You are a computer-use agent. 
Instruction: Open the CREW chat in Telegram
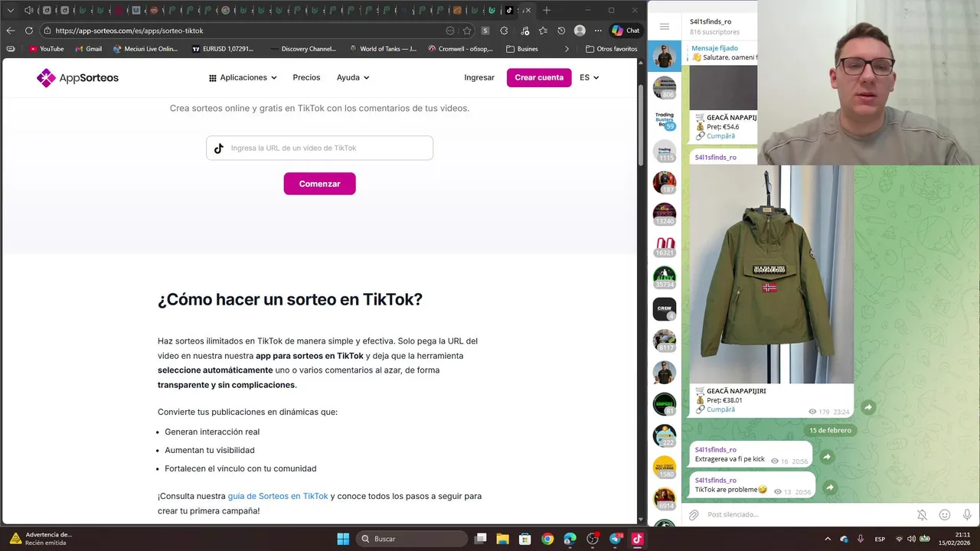point(665,309)
